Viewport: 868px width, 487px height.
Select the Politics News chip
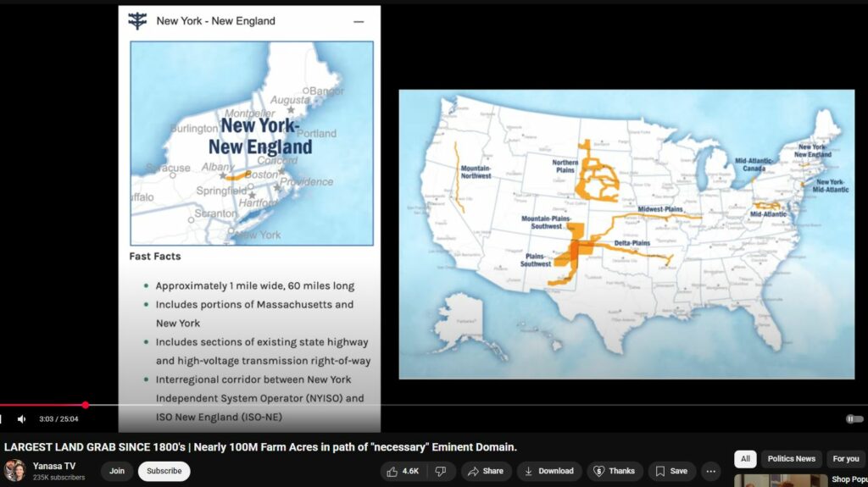click(x=791, y=459)
